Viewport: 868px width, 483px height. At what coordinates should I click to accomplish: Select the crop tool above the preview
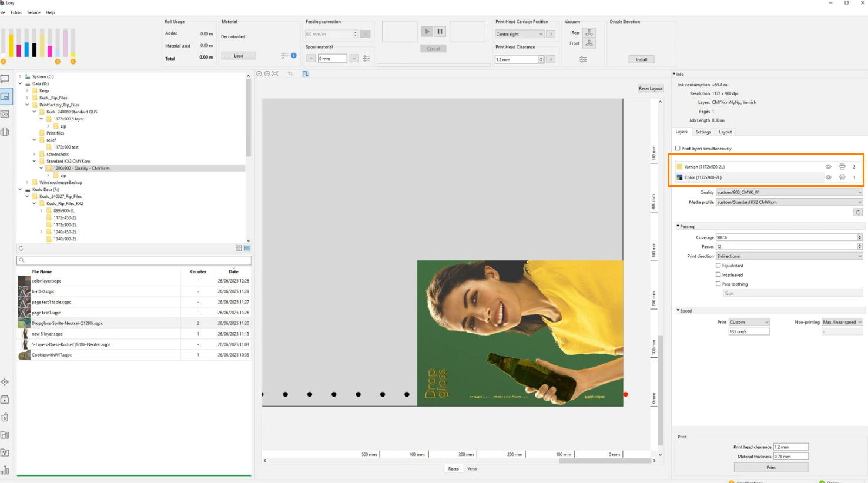(x=290, y=74)
